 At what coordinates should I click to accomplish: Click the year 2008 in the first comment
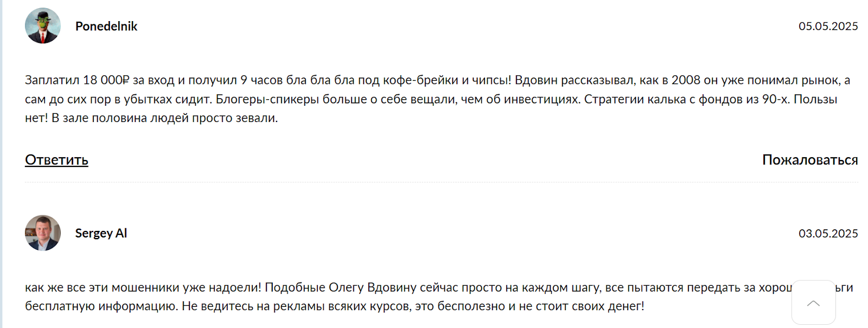[x=686, y=80]
